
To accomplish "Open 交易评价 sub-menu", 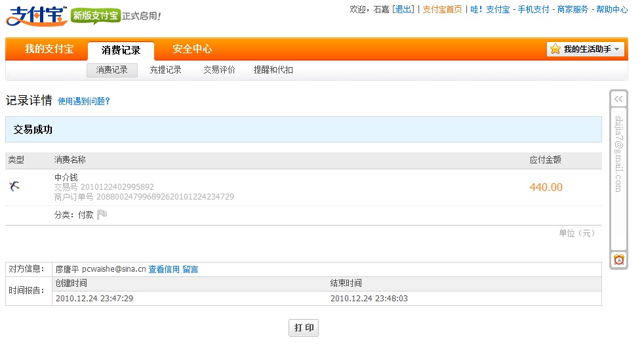I will point(219,70).
